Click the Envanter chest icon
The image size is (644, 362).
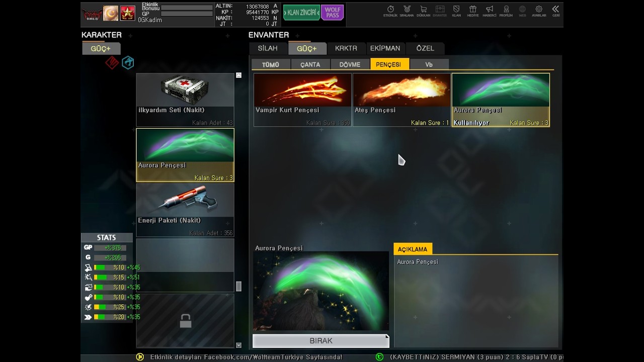(x=440, y=11)
